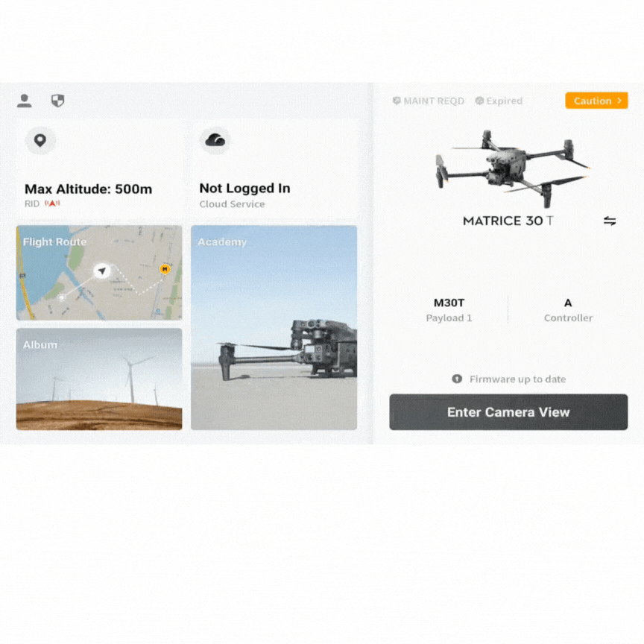This screenshot has width=644, height=644.
Task: Click the Firmware up to date text
Action: 517,379
